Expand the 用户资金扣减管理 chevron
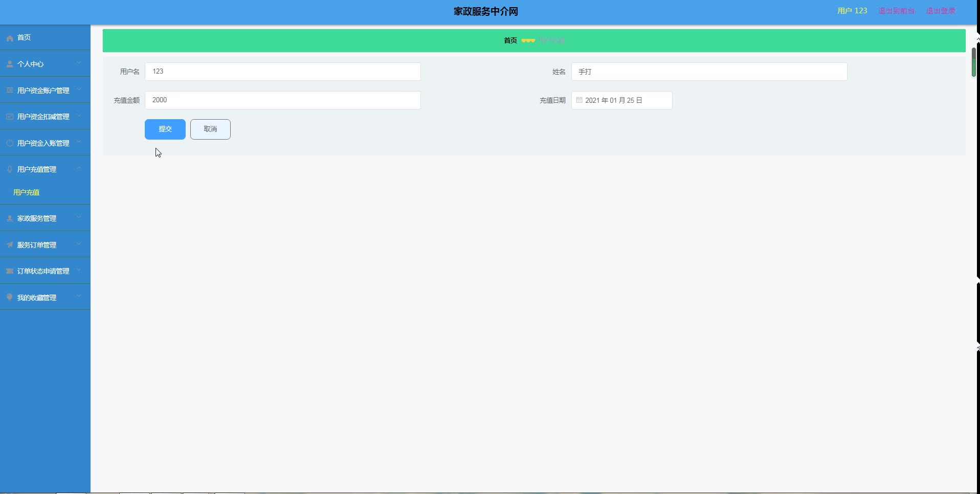The width and height of the screenshot is (980, 494). pos(79,116)
